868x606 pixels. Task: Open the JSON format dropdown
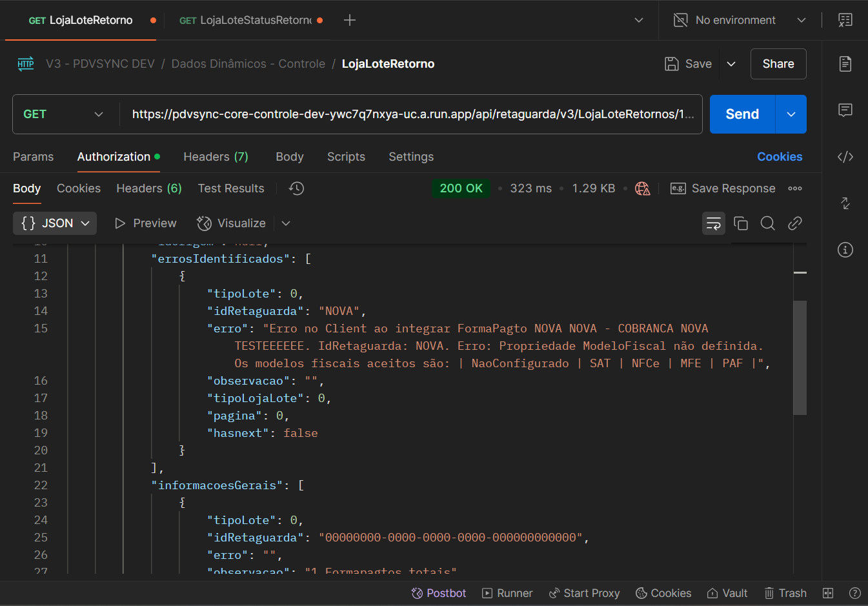click(55, 223)
